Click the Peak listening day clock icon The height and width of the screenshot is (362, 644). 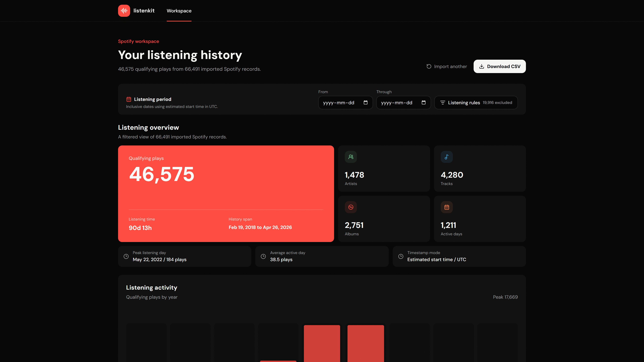coord(126,256)
